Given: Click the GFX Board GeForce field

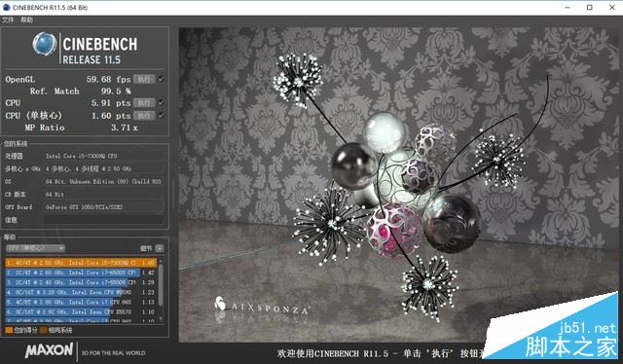Looking at the screenshot, I should [104, 207].
